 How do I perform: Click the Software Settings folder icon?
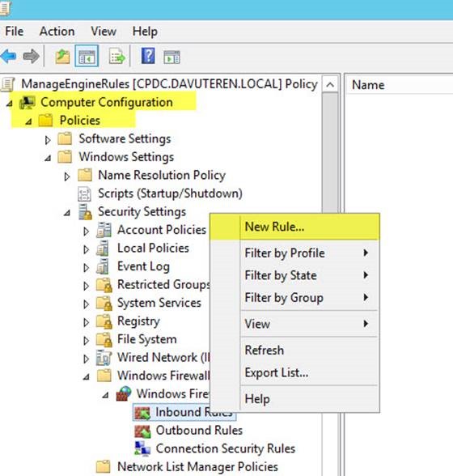65,138
